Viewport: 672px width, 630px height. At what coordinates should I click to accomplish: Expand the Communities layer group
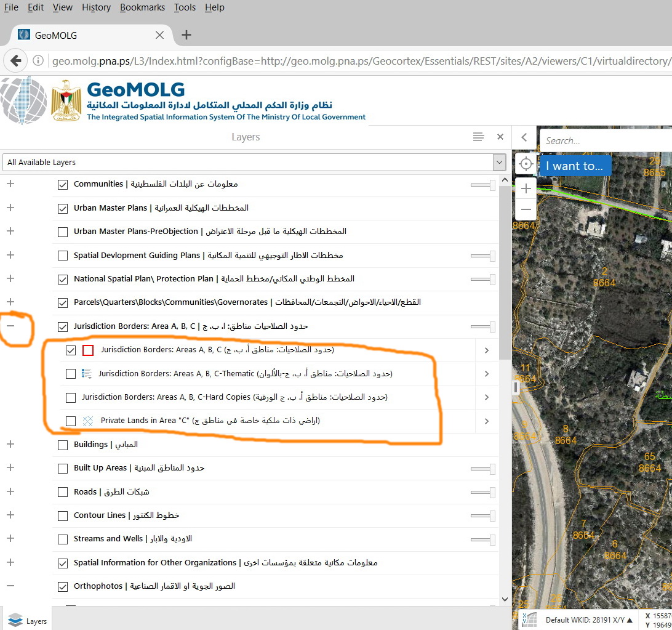coord(10,184)
